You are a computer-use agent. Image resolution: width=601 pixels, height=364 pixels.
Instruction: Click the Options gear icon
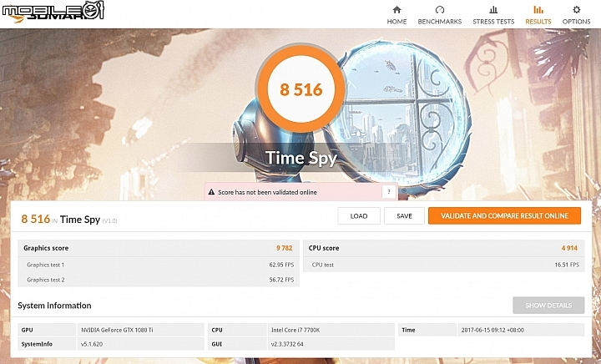coord(576,9)
